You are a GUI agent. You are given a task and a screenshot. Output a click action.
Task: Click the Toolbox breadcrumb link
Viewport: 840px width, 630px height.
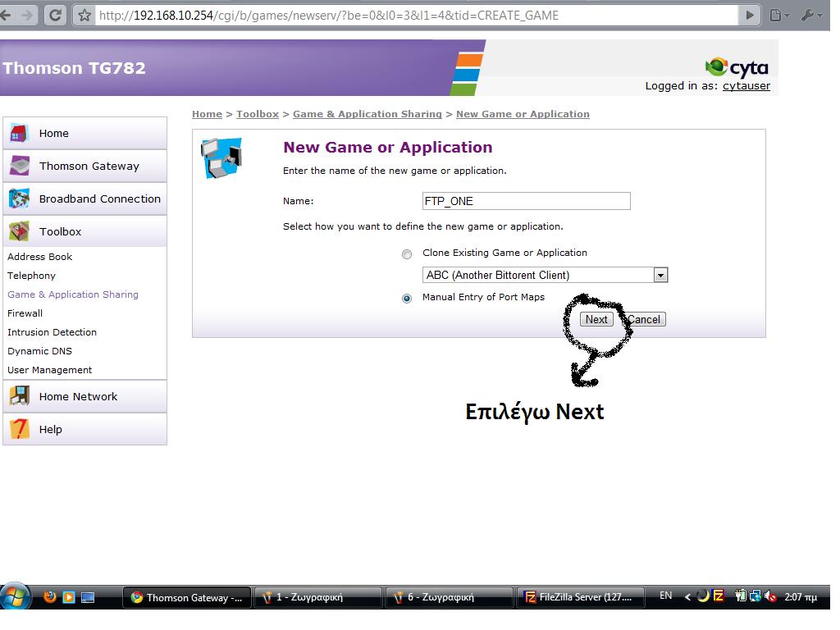pyautogui.click(x=258, y=114)
